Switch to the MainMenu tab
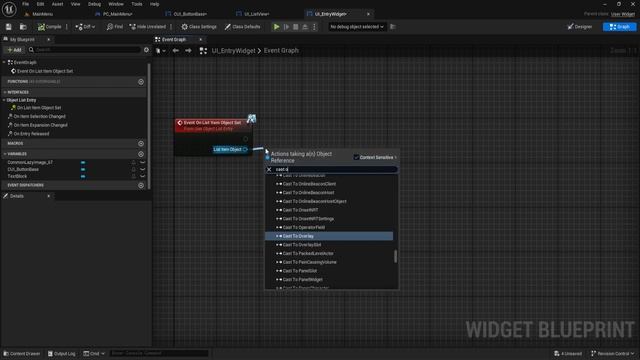The image size is (640, 360). (42, 14)
